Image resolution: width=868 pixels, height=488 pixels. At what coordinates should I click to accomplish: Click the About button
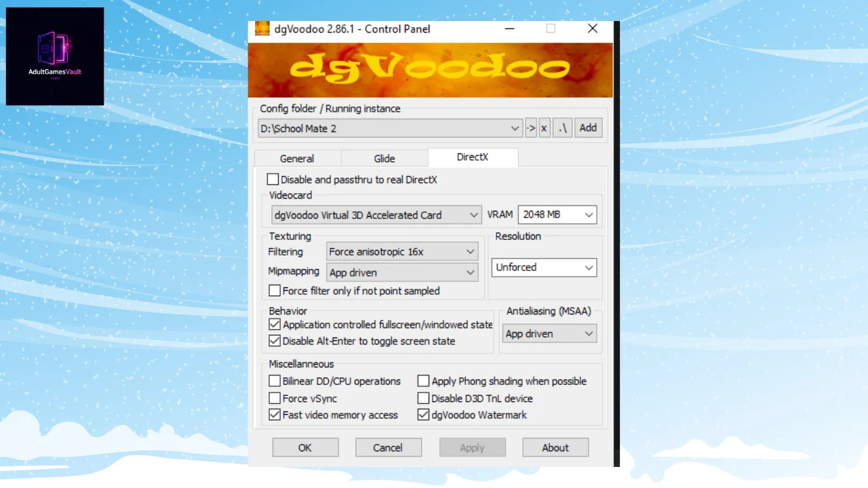click(x=555, y=447)
